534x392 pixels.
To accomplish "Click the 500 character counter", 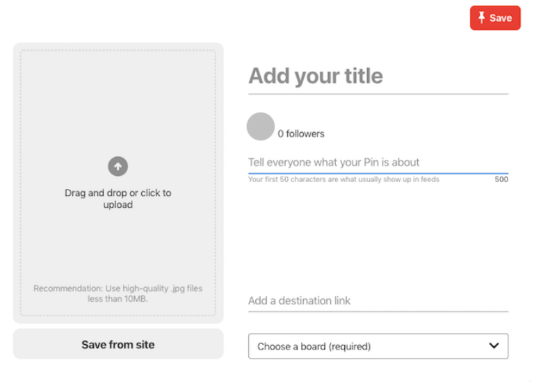I will pos(501,179).
